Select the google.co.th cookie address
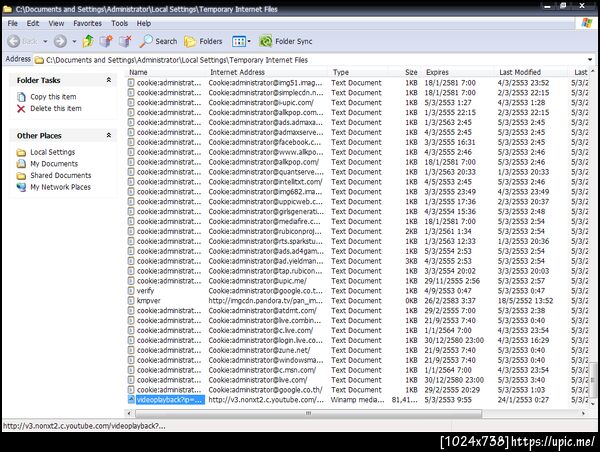Viewport: 600px width, 452px height. 266,390
